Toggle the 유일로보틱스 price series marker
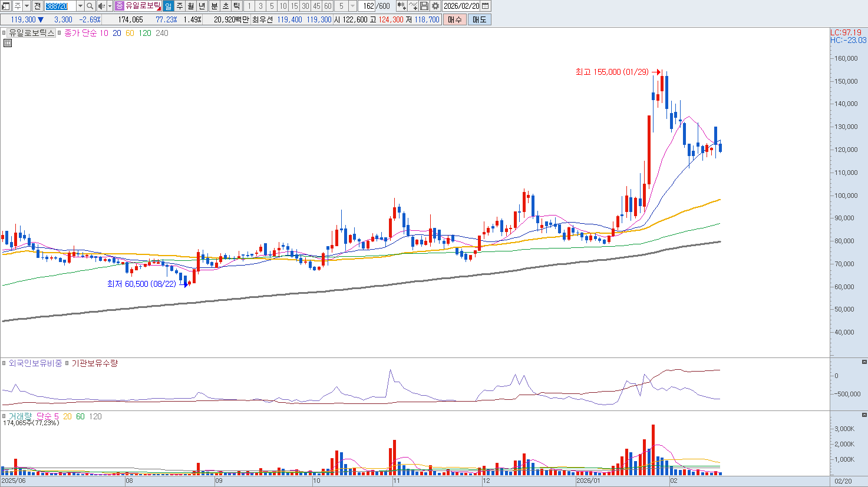868x487 pixels. (4, 33)
